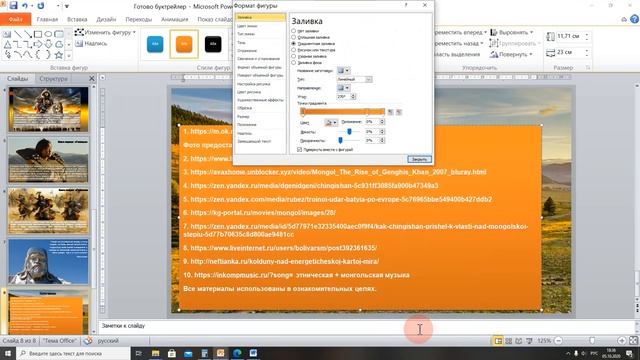Click the Redo icon in quick access toolbar
Viewport: 640px width, 360px height.
coord(40,6)
